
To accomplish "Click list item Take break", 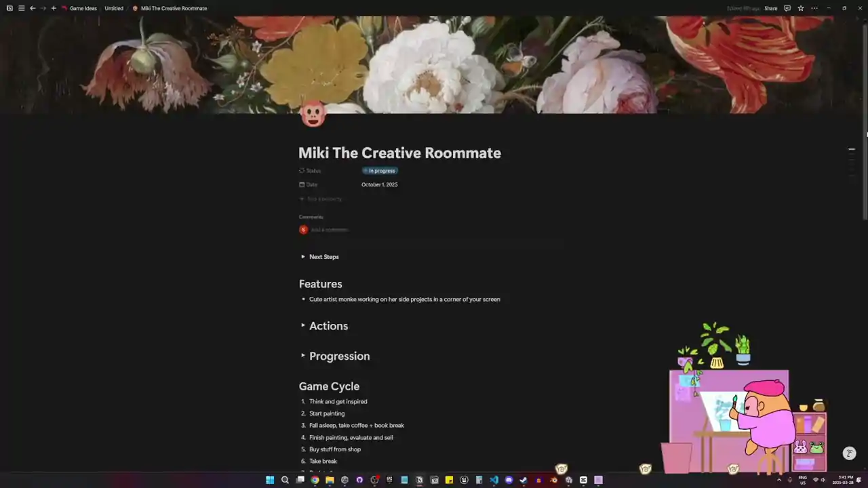I will tap(323, 461).
